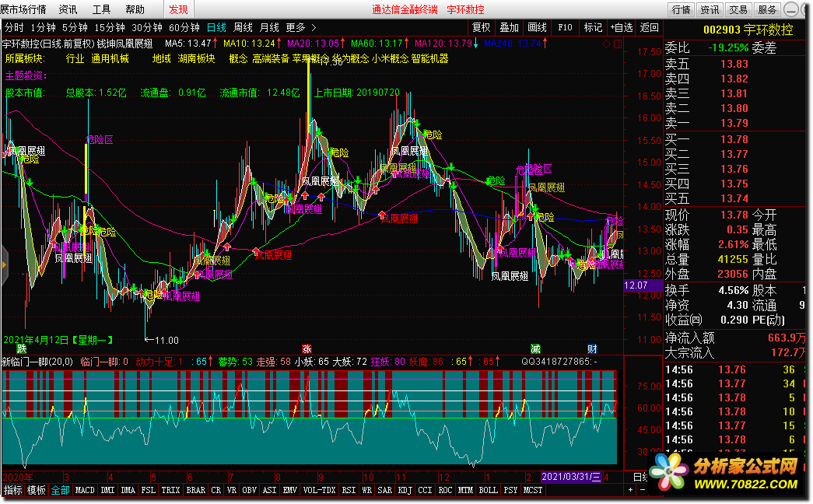Click the red 涨 marker on the timeline
Image resolution: width=813 pixels, height=504 pixels.
tap(307, 348)
